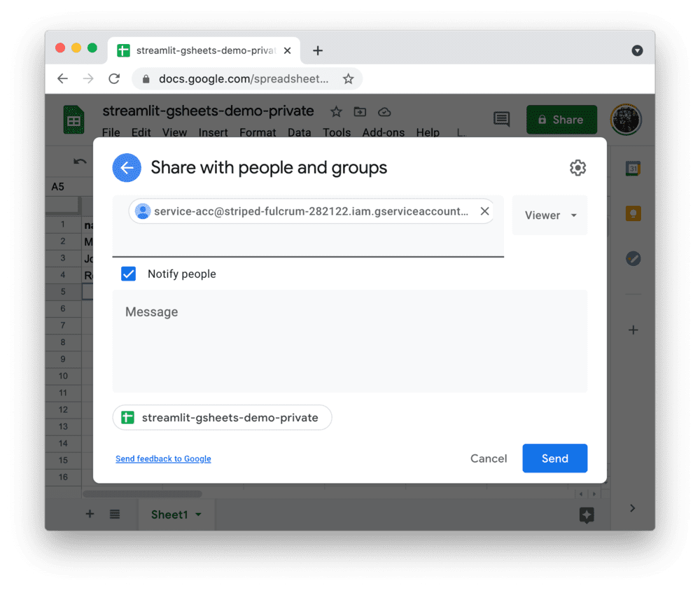Open the Format menu
The image size is (700, 590).
tap(258, 132)
